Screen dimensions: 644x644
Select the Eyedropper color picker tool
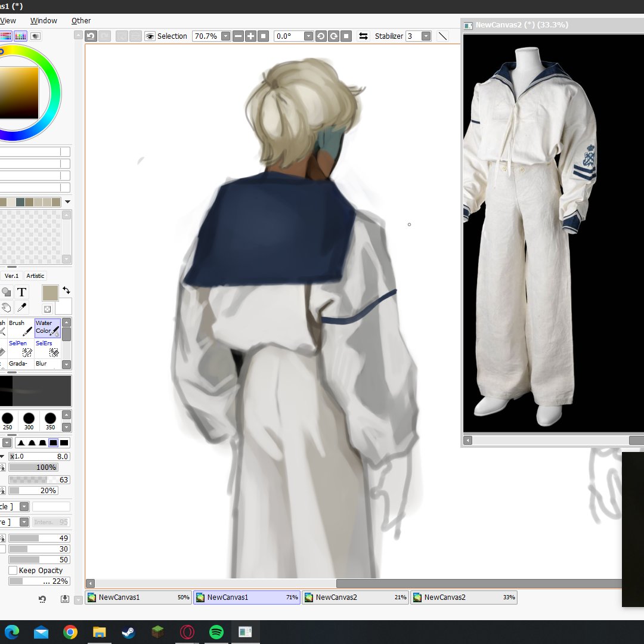(22, 307)
